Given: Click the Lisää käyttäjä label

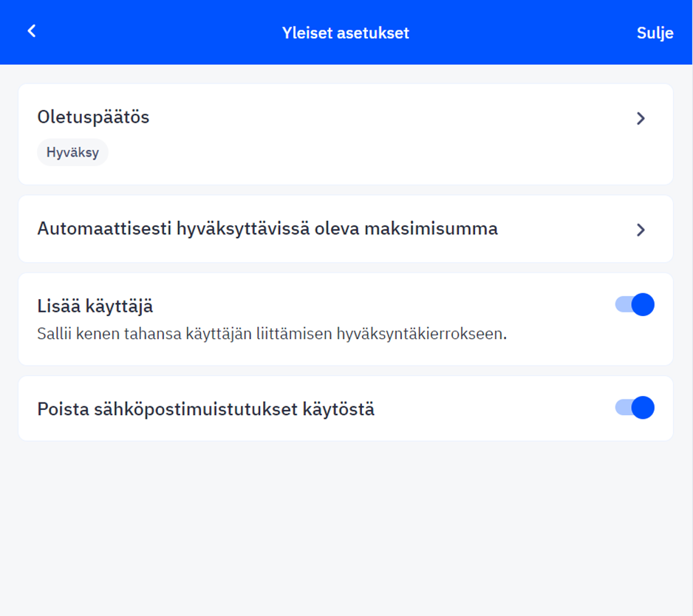Looking at the screenshot, I should (x=95, y=306).
